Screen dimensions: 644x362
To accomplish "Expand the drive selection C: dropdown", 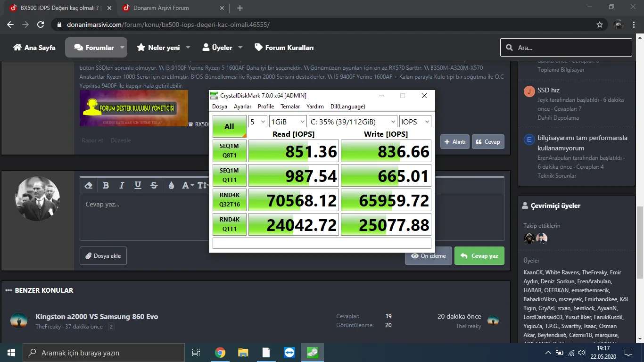I will coord(353,122).
